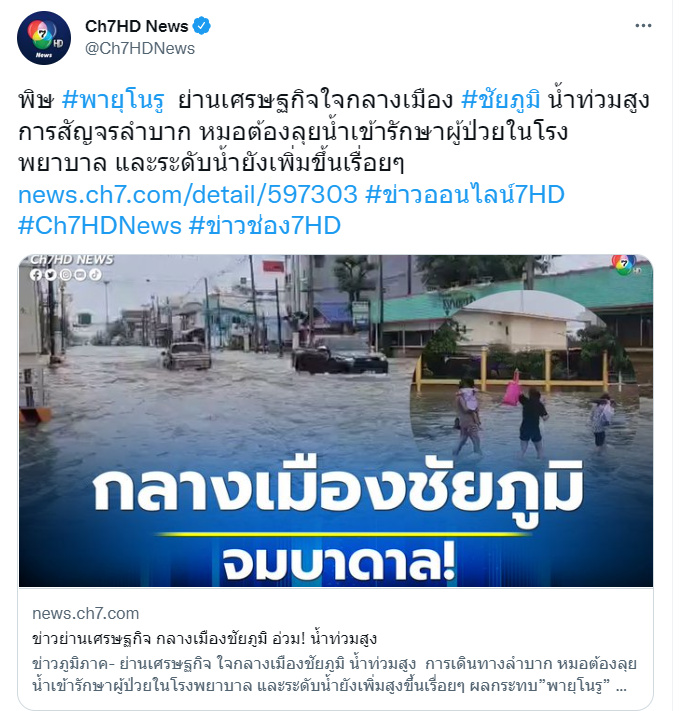Click the Facebook icon on the image

(36, 275)
